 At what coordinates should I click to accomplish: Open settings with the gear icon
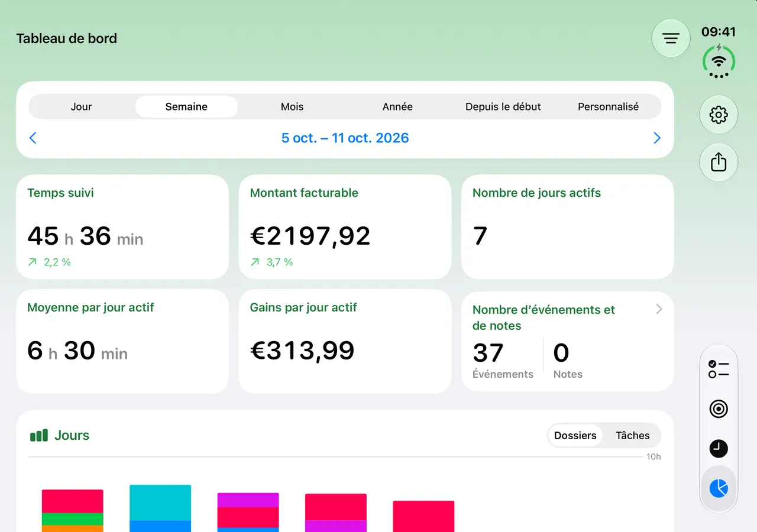[719, 115]
